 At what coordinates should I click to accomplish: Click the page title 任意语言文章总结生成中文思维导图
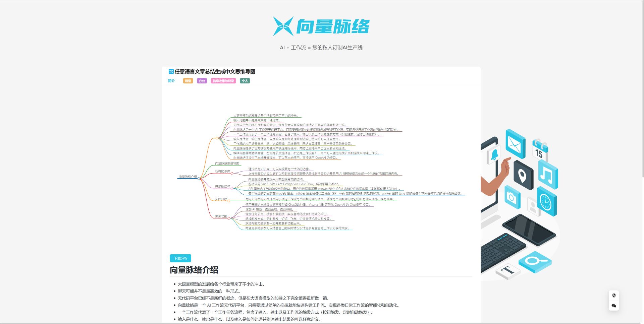pyautogui.click(x=215, y=71)
